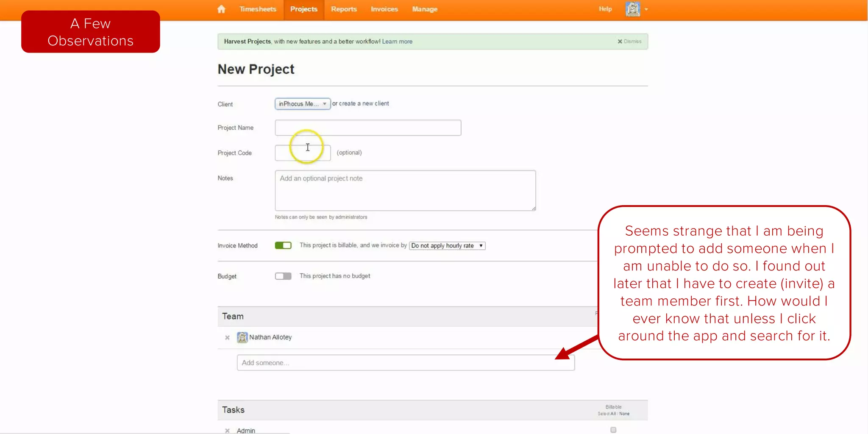
Task: Click the arrow next to the user avatar
Action: [x=646, y=9]
